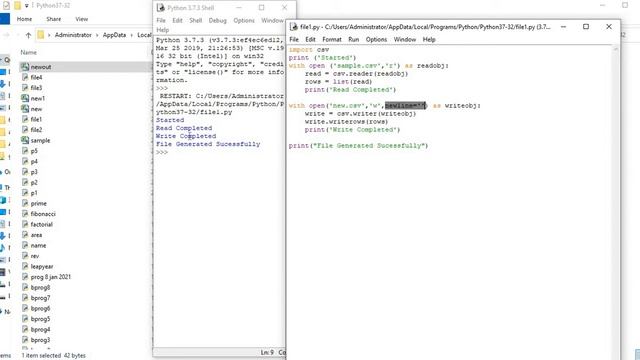Switch to View tab in File Explorer

coord(81,19)
